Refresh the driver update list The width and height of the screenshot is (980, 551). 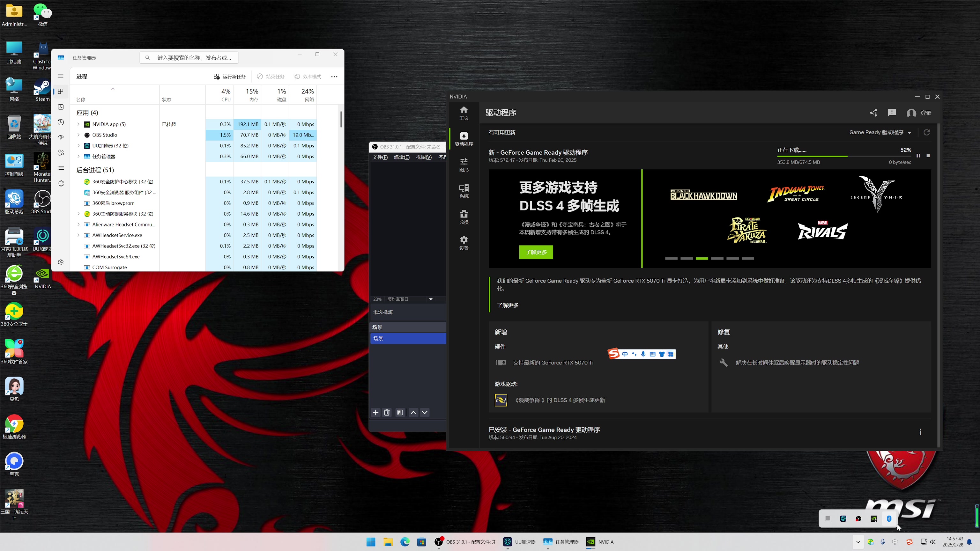(927, 132)
